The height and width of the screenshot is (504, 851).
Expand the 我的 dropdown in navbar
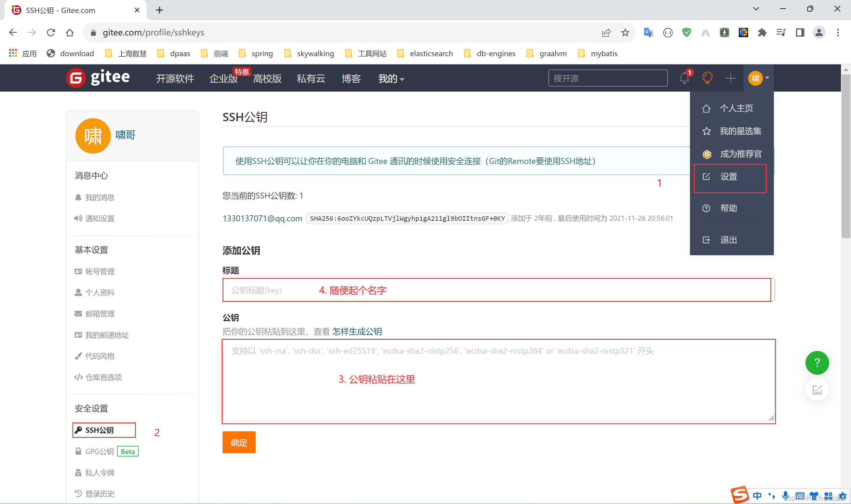[x=391, y=79]
